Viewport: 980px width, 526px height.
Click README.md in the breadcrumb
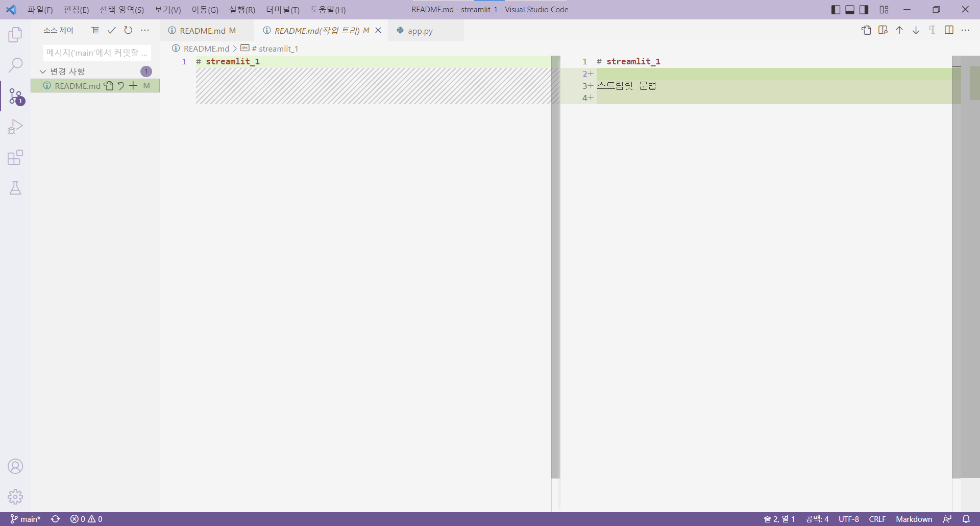(206, 49)
